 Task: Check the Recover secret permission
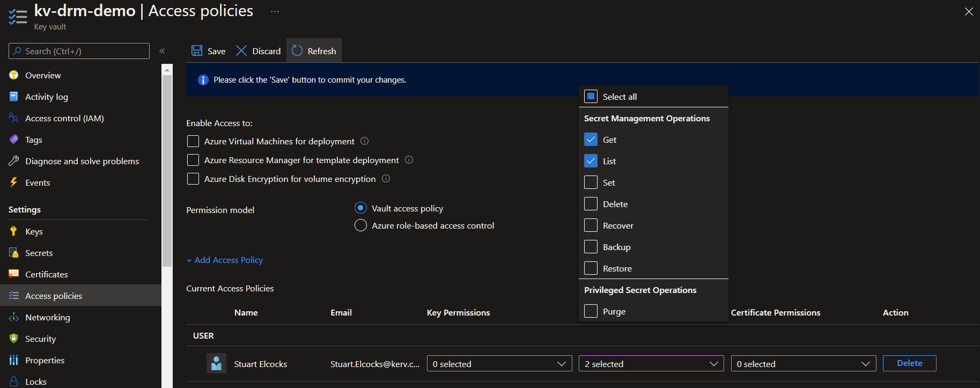click(x=591, y=225)
